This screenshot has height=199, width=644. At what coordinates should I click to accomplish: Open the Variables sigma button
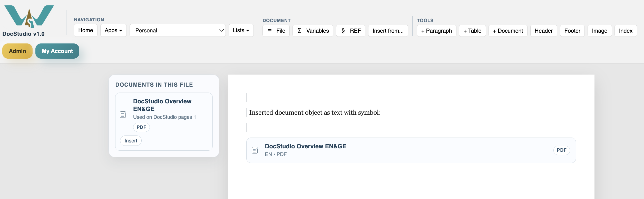click(313, 31)
